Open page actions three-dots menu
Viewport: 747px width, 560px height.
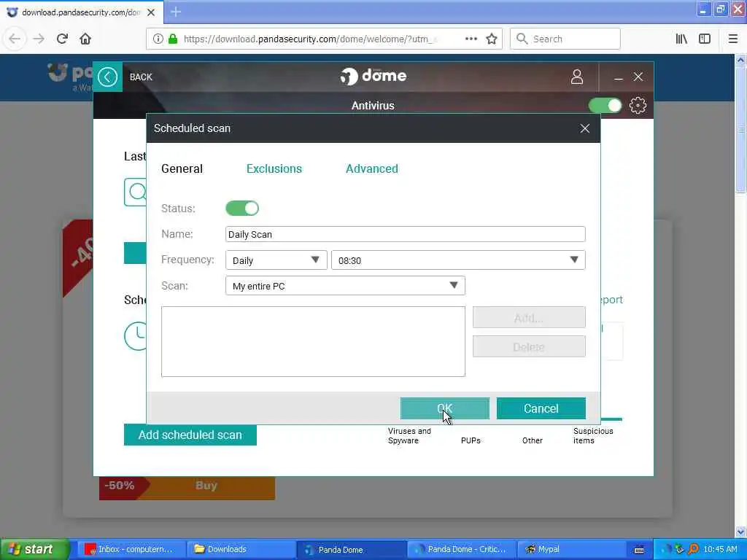pyautogui.click(x=471, y=39)
